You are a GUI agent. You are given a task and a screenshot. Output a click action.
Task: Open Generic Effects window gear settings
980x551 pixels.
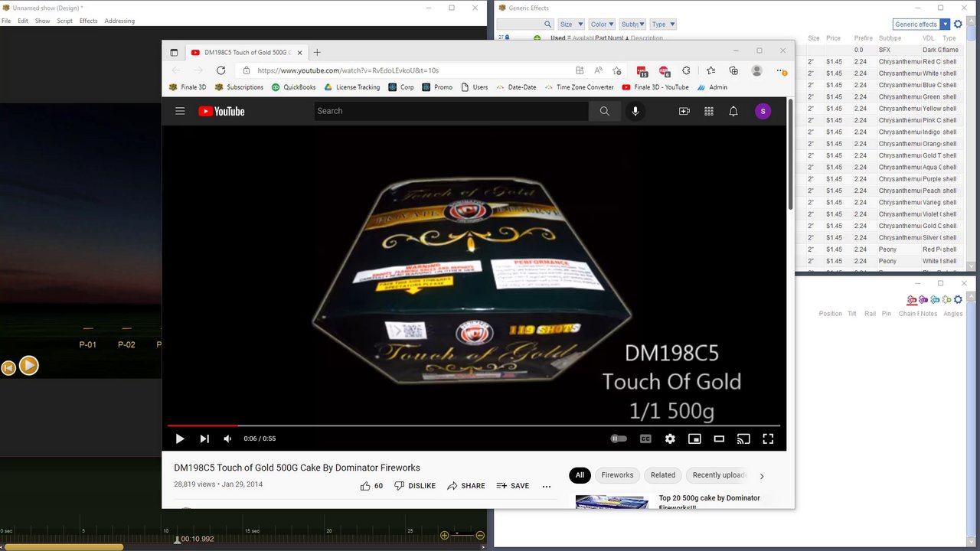pos(958,24)
